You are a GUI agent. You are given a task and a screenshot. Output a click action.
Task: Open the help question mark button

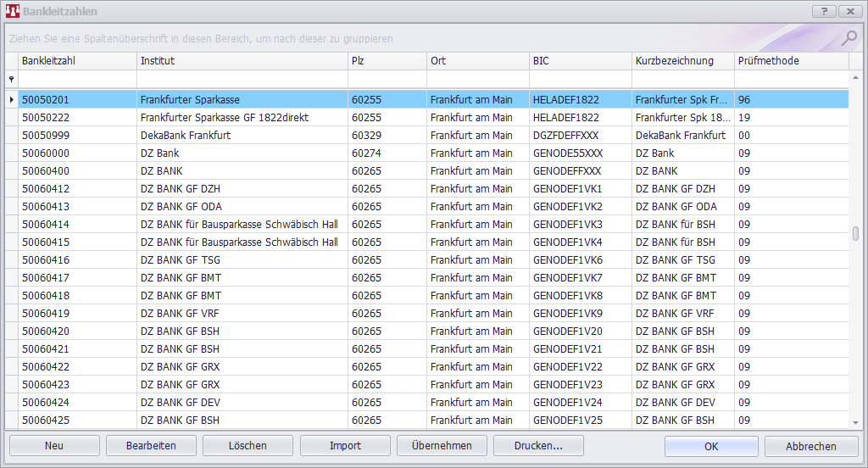pyautogui.click(x=824, y=11)
